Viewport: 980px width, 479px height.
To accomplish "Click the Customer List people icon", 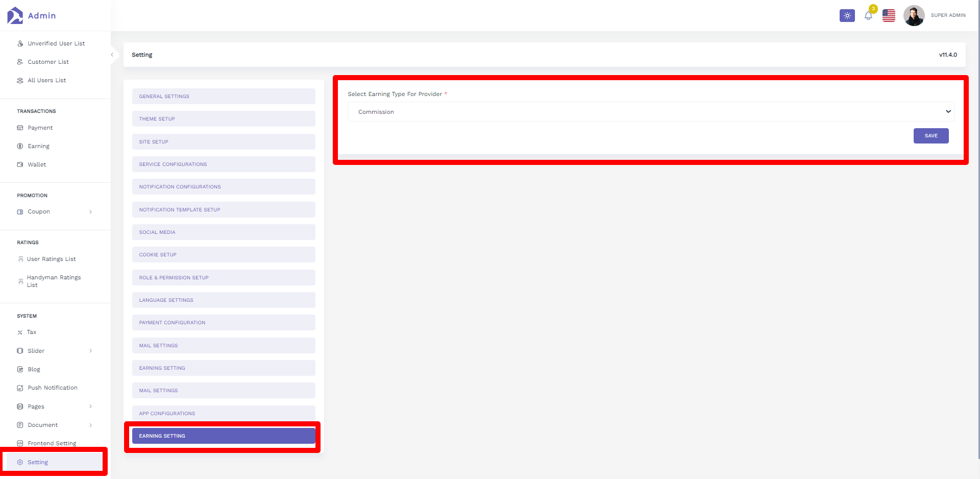I will coord(20,62).
